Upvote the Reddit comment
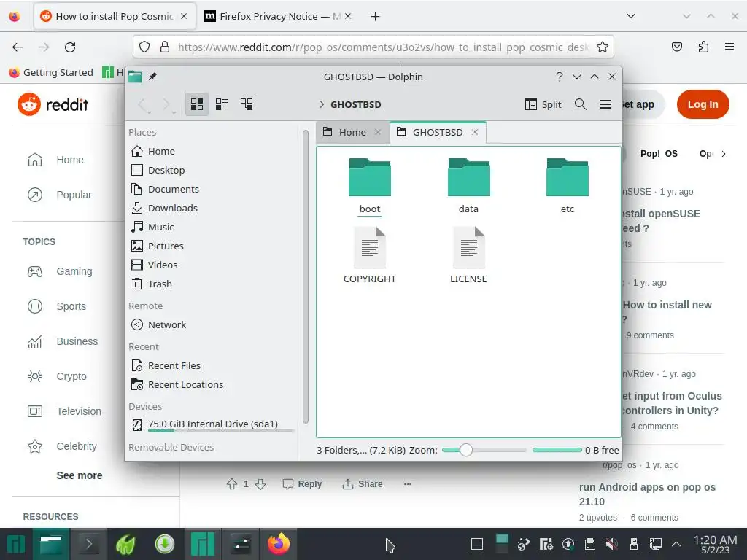Image resolution: width=747 pixels, height=560 pixels. pyautogui.click(x=232, y=484)
